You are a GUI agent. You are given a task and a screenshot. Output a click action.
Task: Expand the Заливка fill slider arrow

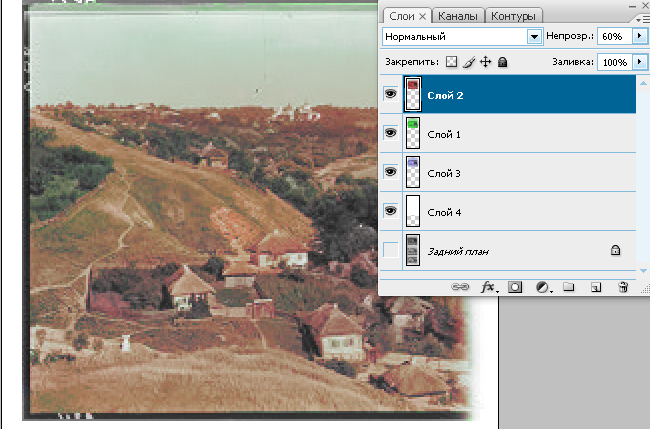(639, 62)
